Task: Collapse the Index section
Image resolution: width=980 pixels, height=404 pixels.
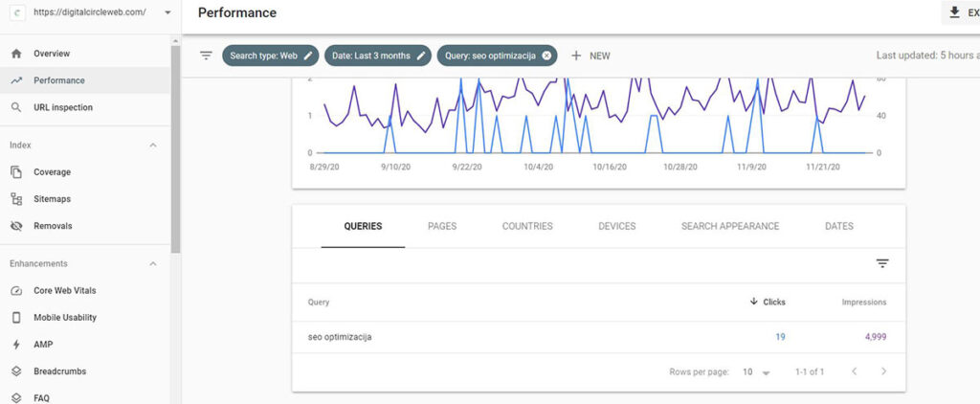Action: click(x=153, y=146)
